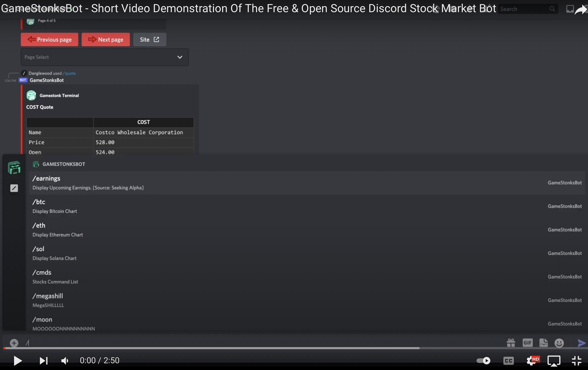Click the video title text
The width and height of the screenshot is (588, 370).
[x=249, y=9]
